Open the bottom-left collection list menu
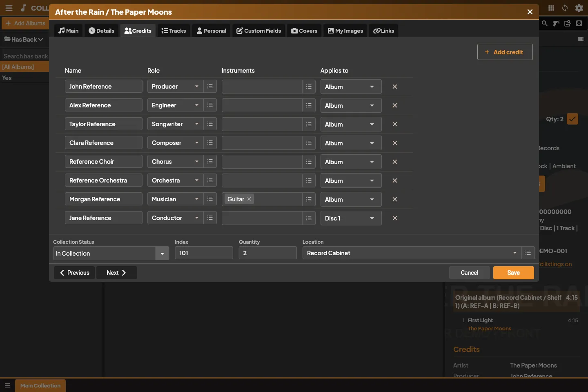 coord(7,385)
